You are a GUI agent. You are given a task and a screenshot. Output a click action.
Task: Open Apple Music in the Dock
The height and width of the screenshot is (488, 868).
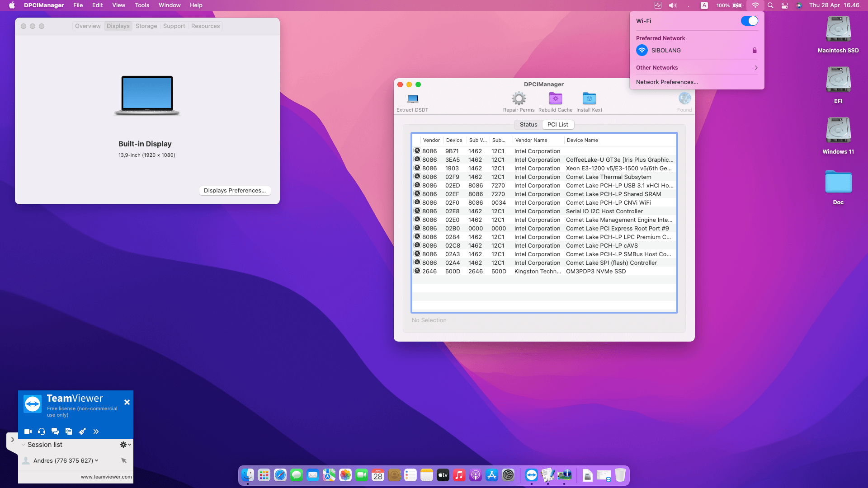(x=459, y=475)
